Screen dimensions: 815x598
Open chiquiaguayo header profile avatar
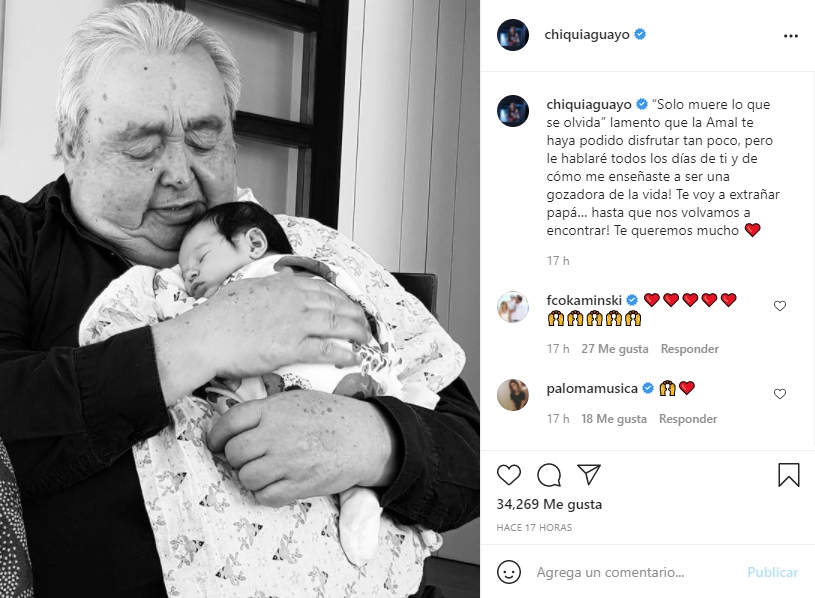click(513, 35)
